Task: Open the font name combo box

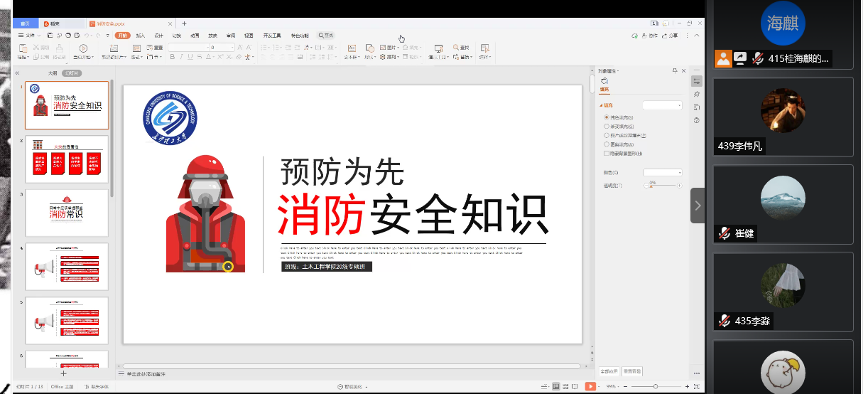Action: (x=188, y=47)
